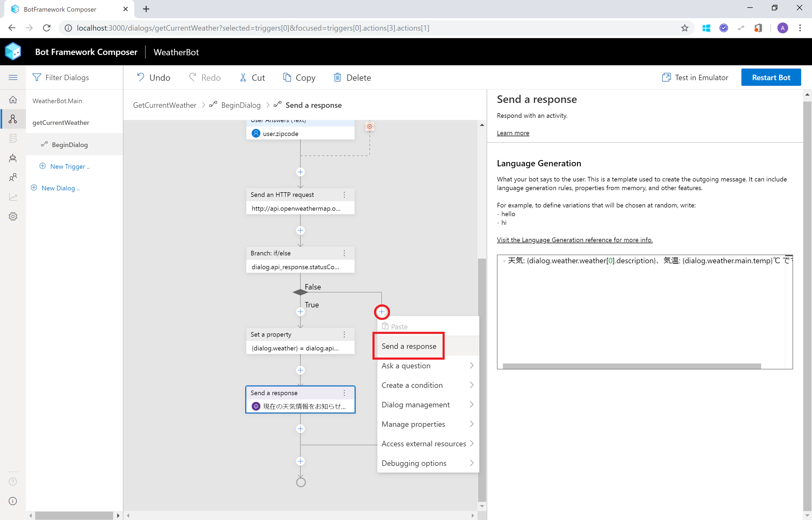The image size is (812, 520).
Task: Expand Dialog management submenu
Action: [x=428, y=405]
